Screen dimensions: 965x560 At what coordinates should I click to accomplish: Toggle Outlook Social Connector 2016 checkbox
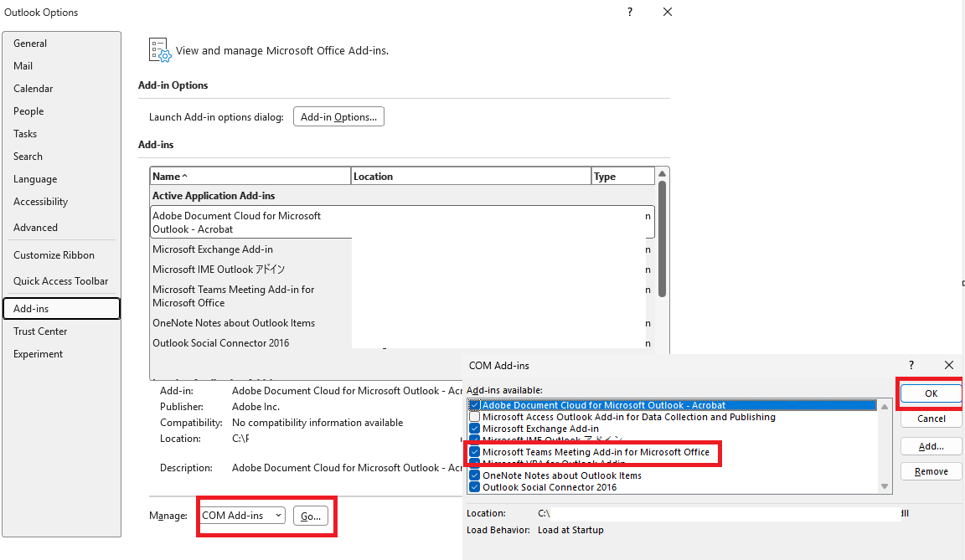click(474, 487)
